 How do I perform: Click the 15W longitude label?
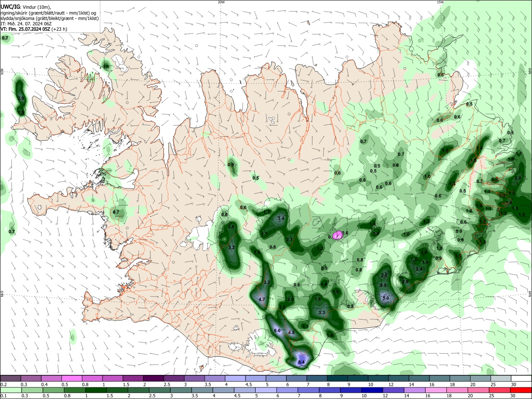click(x=440, y=2)
